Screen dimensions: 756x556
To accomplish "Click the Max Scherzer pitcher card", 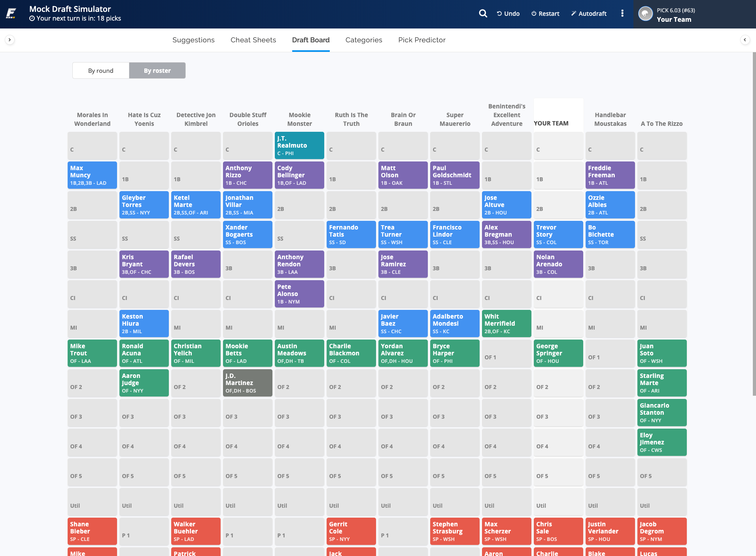I will pyautogui.click(x=507, y=531).
